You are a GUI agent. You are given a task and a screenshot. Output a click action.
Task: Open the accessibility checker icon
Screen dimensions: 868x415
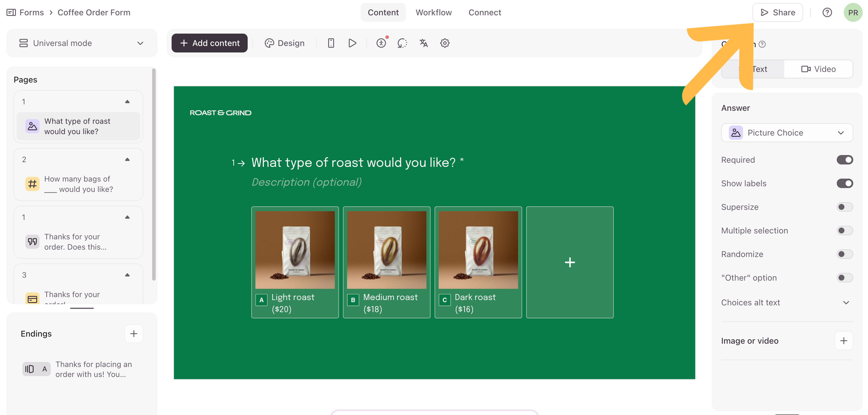[x=381, y=43]
